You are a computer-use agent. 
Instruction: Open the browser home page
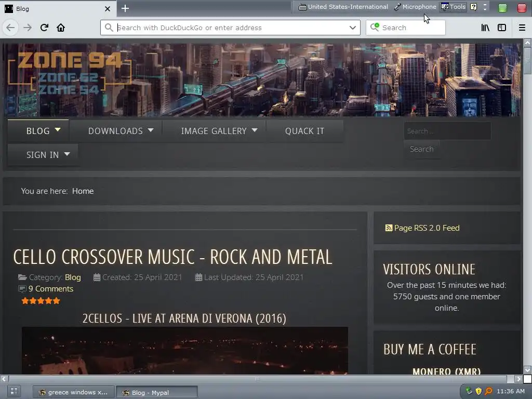tap(61, 28)
